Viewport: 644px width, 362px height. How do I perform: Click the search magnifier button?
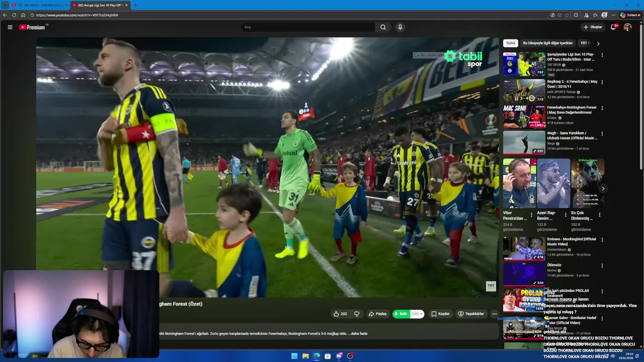383,27
